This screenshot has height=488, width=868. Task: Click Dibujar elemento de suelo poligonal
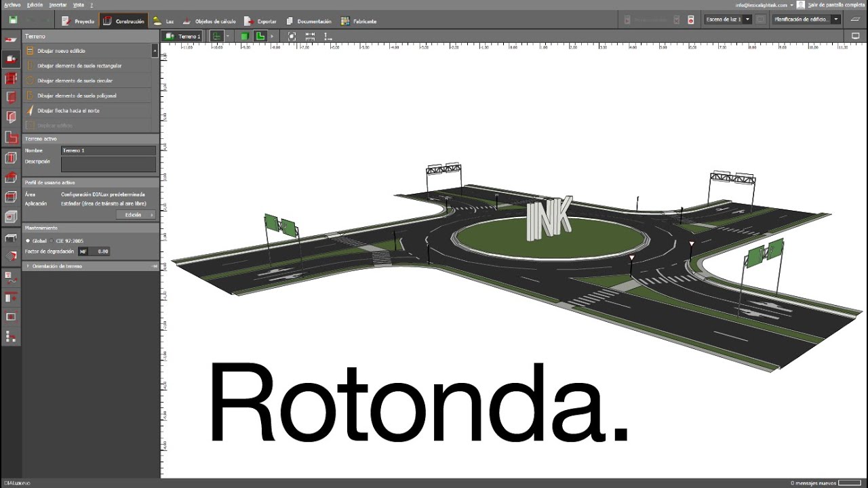(x=88, y=96)
